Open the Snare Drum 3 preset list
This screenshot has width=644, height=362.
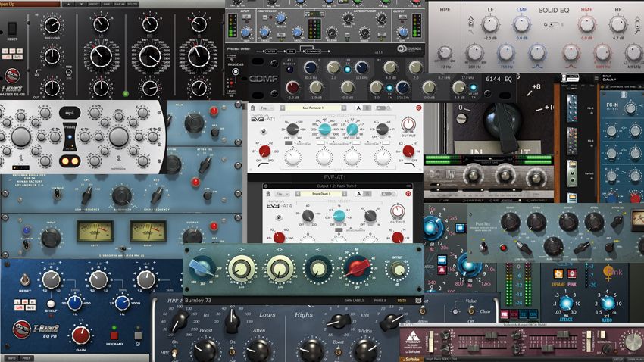tap(321, 194)
